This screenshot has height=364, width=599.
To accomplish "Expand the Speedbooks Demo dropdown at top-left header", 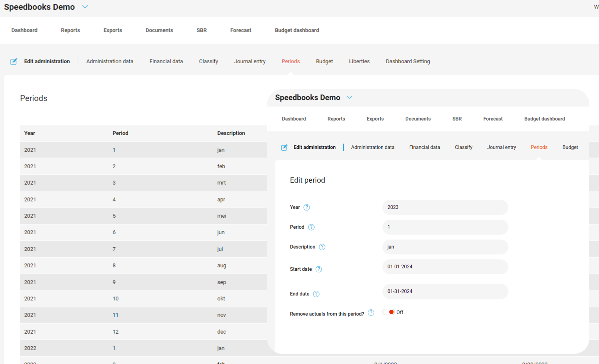I will (85, 7).
